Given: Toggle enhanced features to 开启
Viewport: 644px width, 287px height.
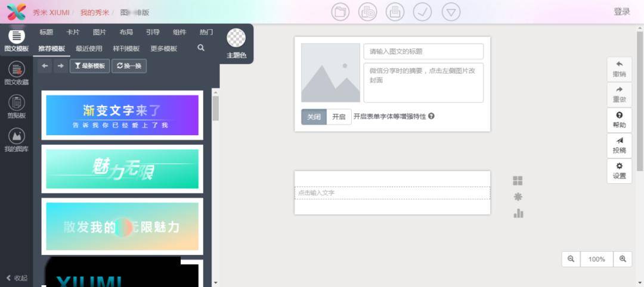Looking at the screenshot, I should [x=339, y=117].
